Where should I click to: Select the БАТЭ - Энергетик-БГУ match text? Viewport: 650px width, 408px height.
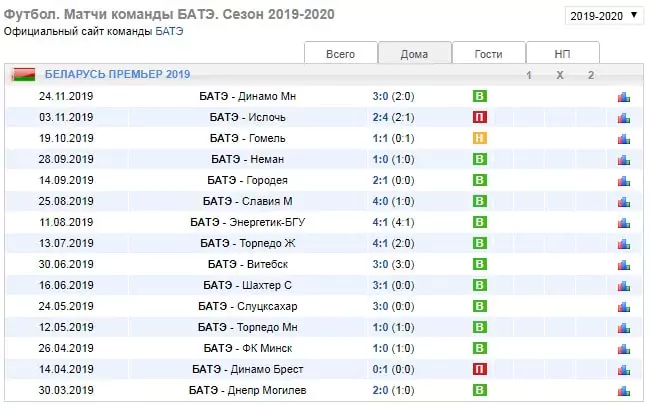click(247, 222)
